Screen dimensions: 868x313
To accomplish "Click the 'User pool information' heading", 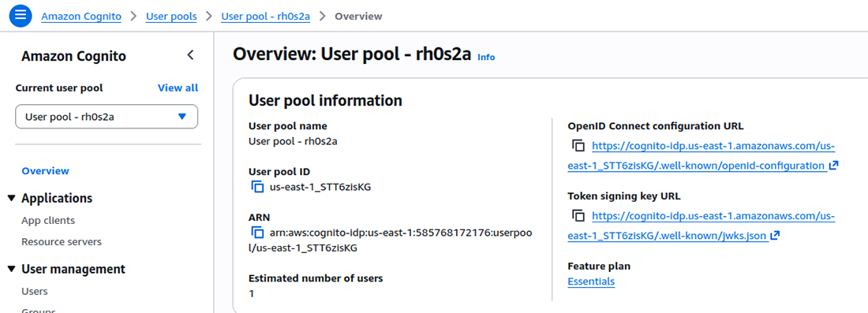I will [325, 101].
